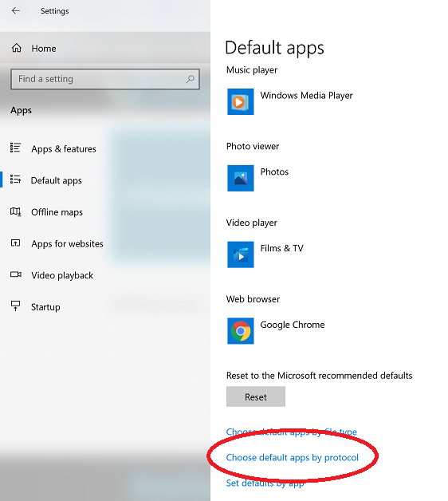Go back using the Settings back arrow
This screenshot has height=501, width=448.
pos(16,11)
